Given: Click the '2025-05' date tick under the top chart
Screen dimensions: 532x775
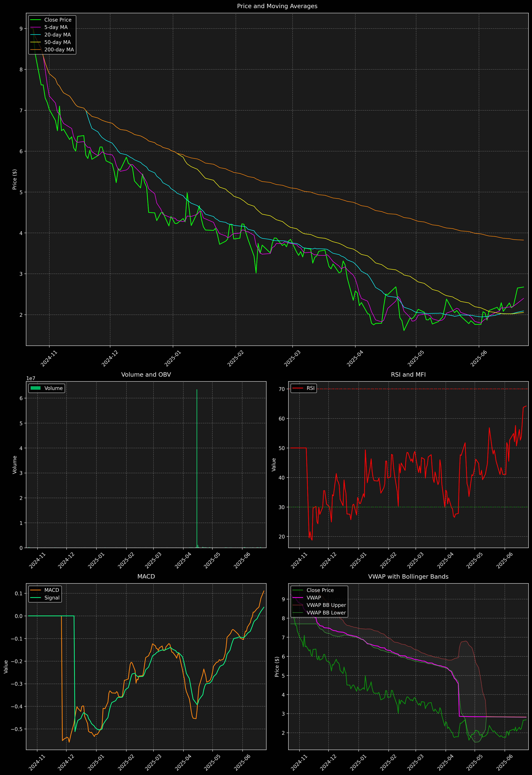Looking at the screenshot, I should 416,358.
